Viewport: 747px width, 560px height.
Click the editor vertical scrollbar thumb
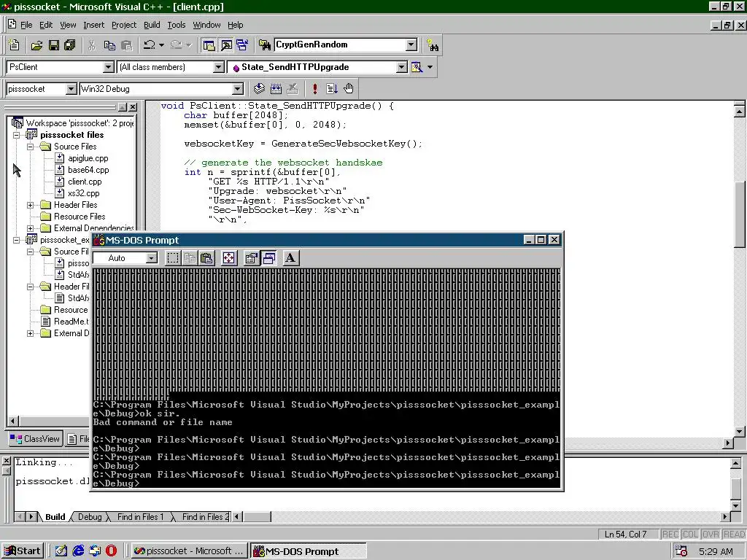740,214
